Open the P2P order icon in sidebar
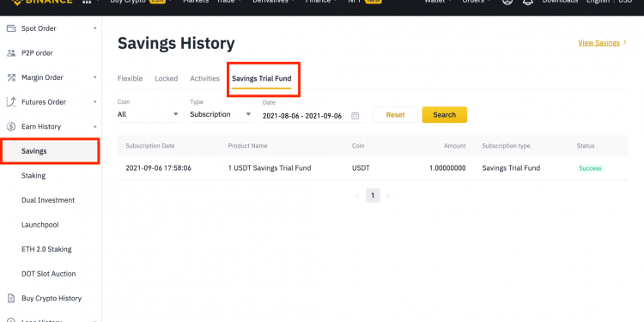The image size is (644, 322). pyautogui.click(x=11, y=53)
